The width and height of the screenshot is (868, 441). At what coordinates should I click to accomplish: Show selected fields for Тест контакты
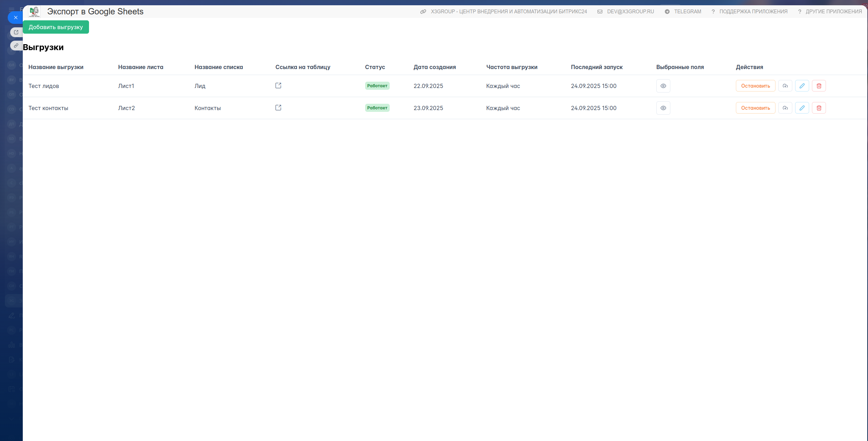[x=663, y=108]
